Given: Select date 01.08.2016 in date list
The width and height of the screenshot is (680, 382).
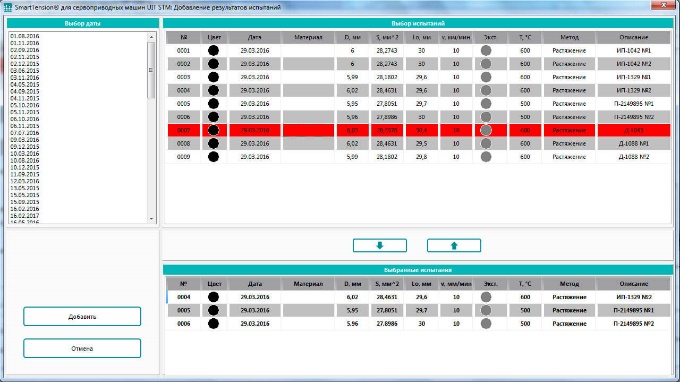Looking at the screenshot, I should tap(25, 36).
